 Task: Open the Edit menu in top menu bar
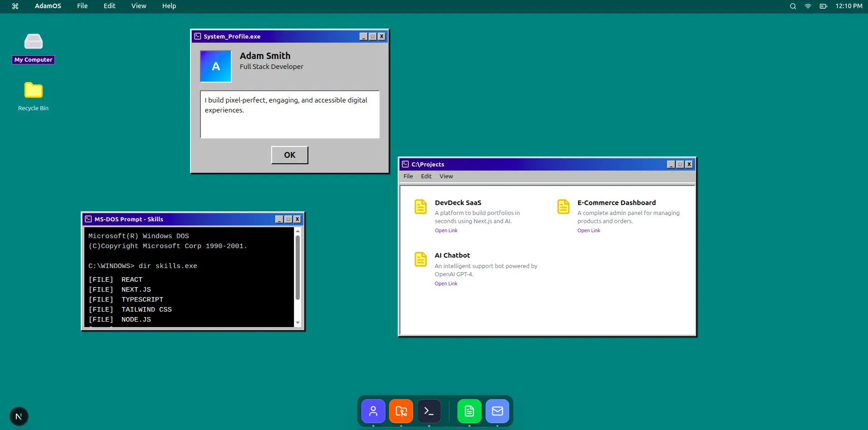click(x=109, y=6)
